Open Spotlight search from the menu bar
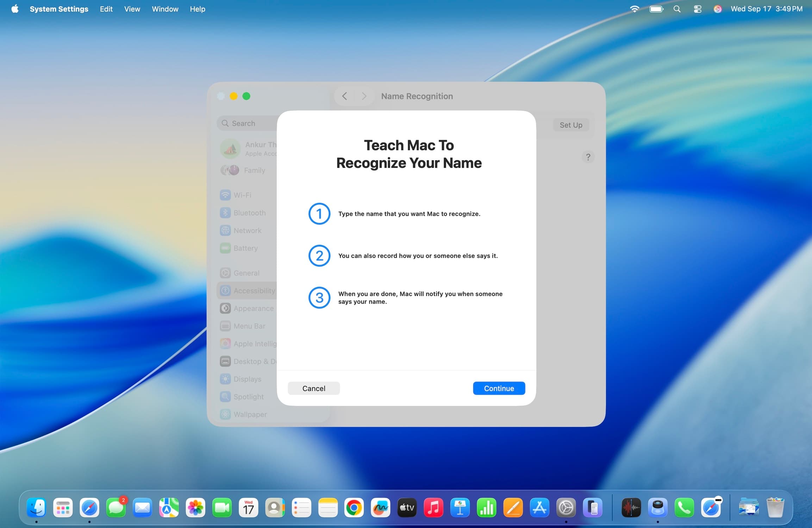Viewport: 812px width, 528px height. (x=676, y=9)
